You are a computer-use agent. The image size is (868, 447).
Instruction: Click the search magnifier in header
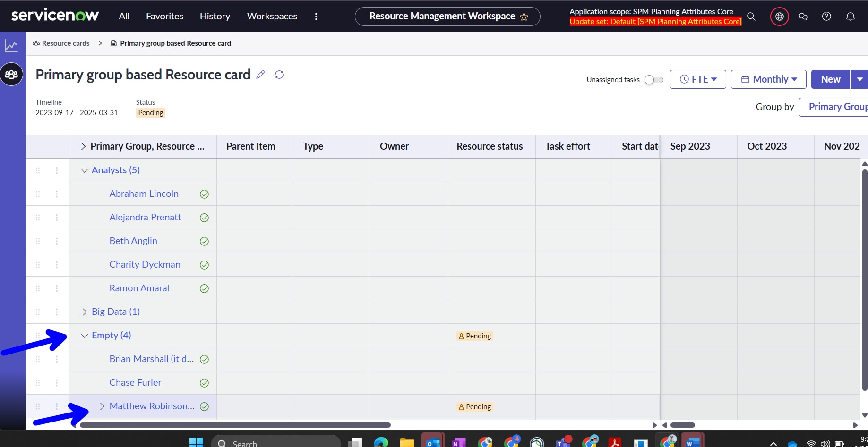point(751,17)
